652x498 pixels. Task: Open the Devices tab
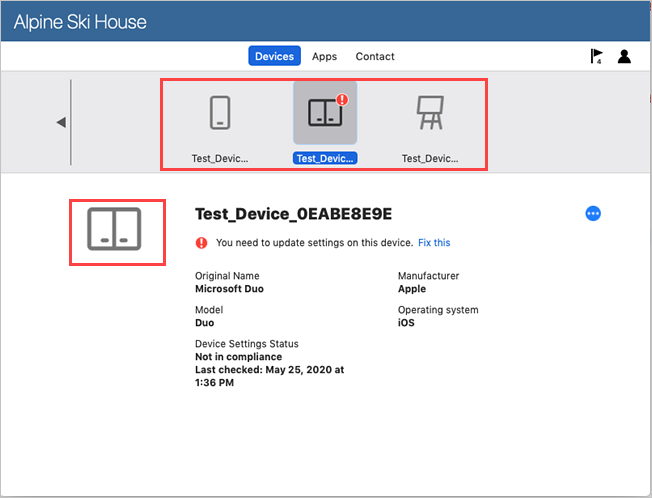tap(274, 56)
